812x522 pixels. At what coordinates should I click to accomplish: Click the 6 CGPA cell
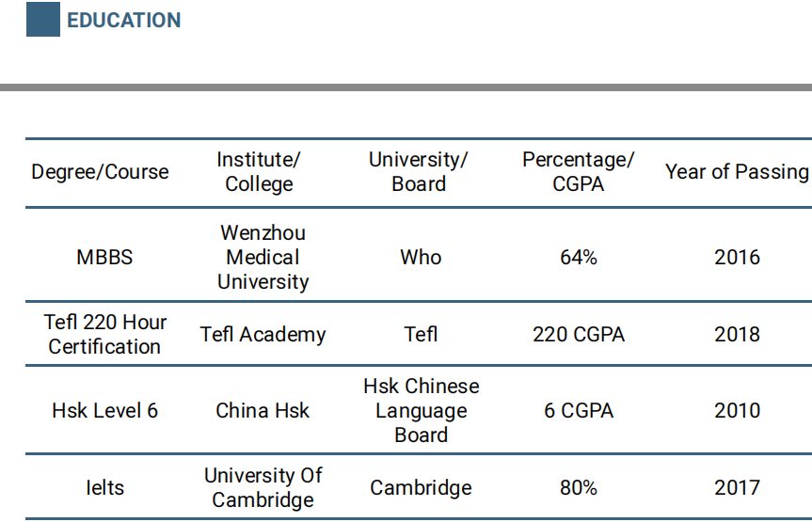578,411
